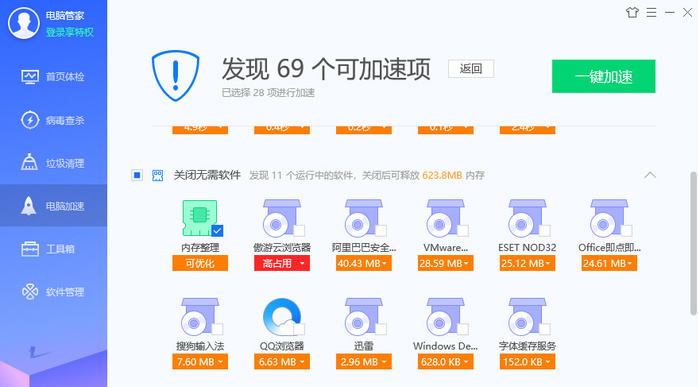The height and width of the screenshot is (387, 698).
Task: Click the blue shield warning icon
Action: [x=175, y=76]
